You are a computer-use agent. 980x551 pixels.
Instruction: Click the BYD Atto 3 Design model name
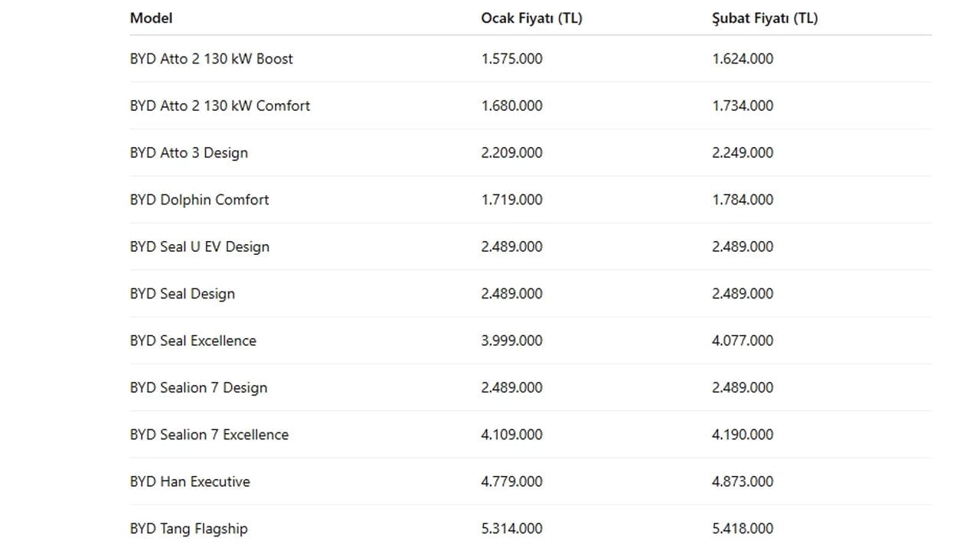tap(189, 153)
